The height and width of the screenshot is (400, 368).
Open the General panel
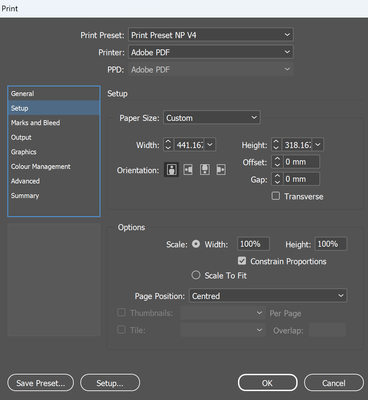tap(54, 94)
